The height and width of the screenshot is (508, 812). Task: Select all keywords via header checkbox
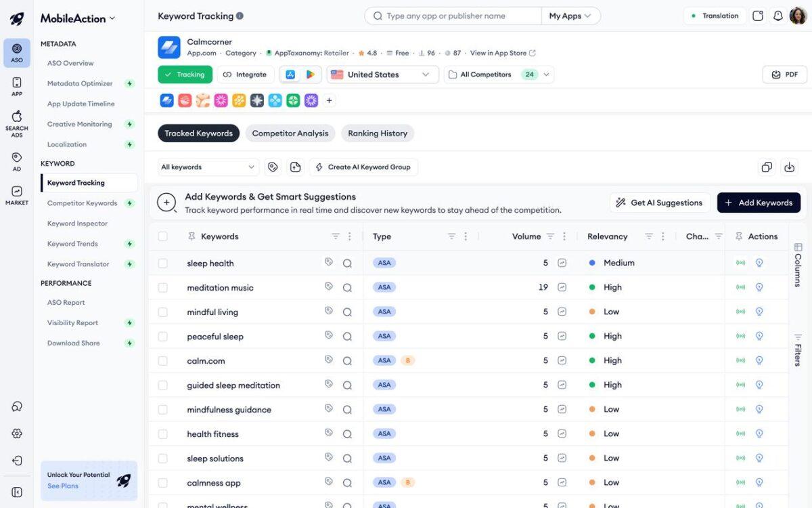(x=162, y=236)
